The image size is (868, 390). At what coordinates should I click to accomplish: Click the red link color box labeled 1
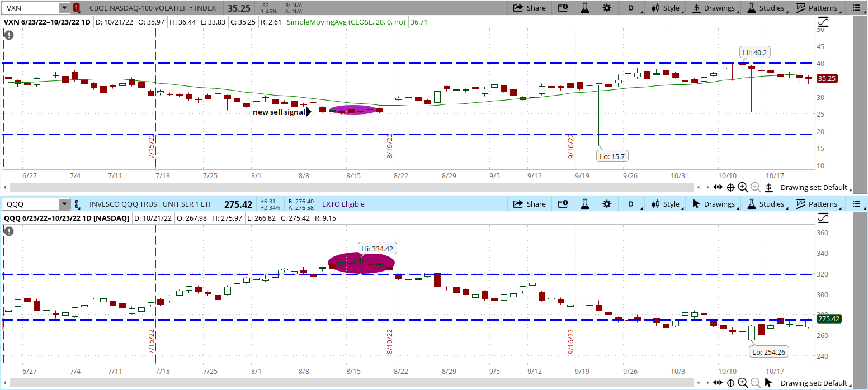click(76, 8)
